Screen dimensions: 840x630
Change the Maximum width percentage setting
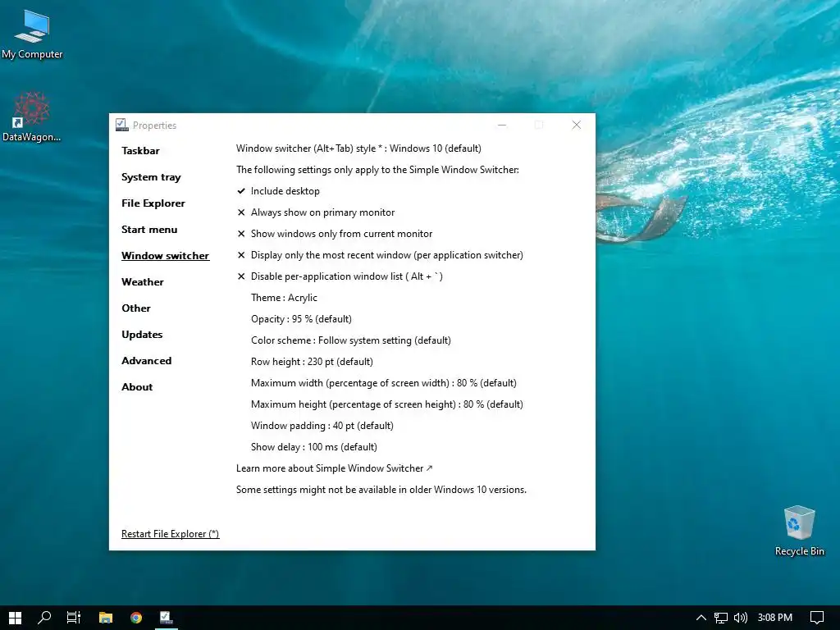click(384, 384)
